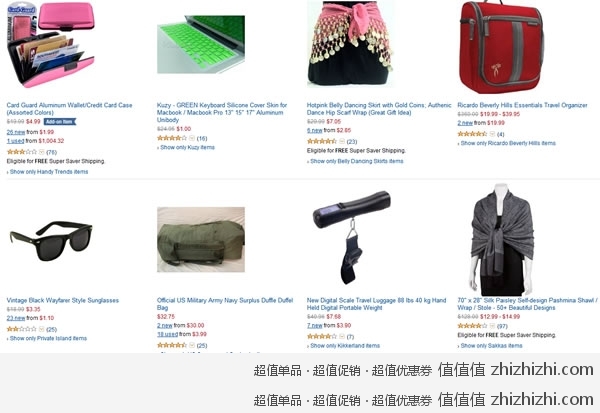Expand the rating dropdown for Card Guard wallet
600x413 pixels.
click(42, 152)
